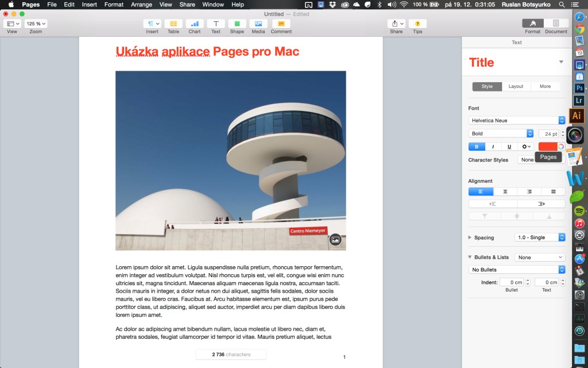Toggle Bold text formatting button
This screenshot has height=368, width=588.
coord(477,147)
